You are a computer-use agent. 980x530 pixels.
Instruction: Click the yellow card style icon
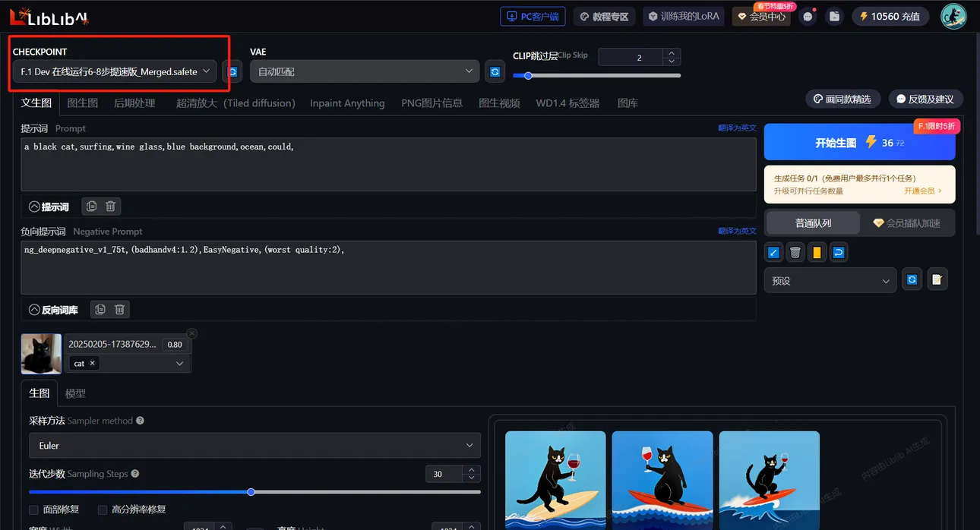pos(817,253)
